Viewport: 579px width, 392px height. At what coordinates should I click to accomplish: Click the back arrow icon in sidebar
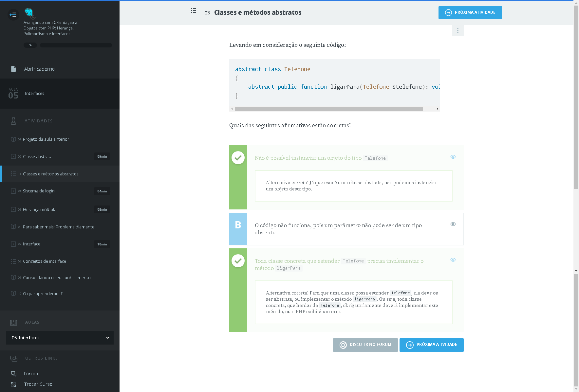13,15
